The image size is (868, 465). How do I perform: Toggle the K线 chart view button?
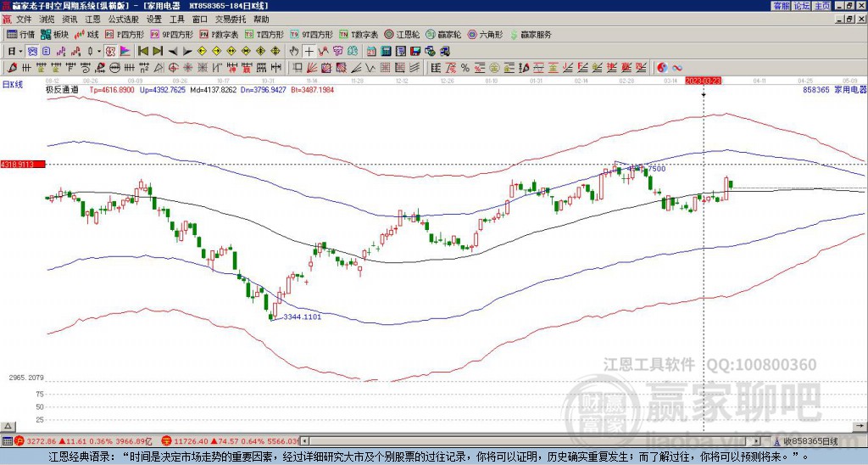[x=86, y=34]
